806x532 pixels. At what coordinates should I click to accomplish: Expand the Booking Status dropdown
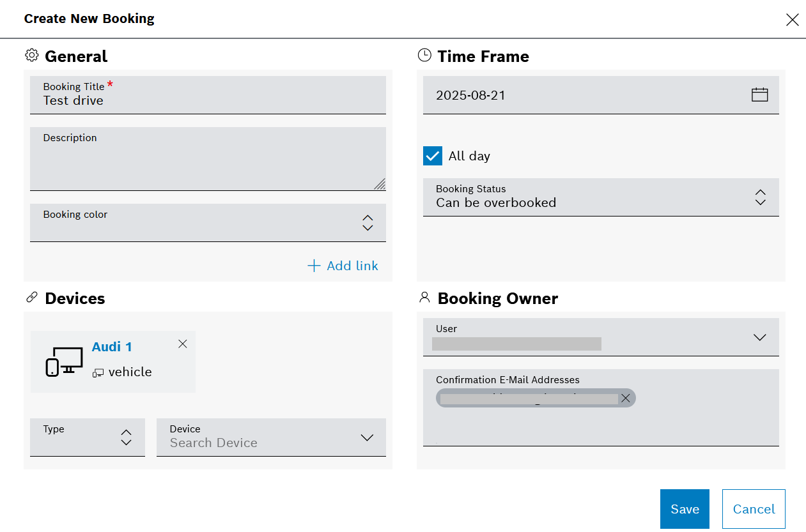click(760, 197)
